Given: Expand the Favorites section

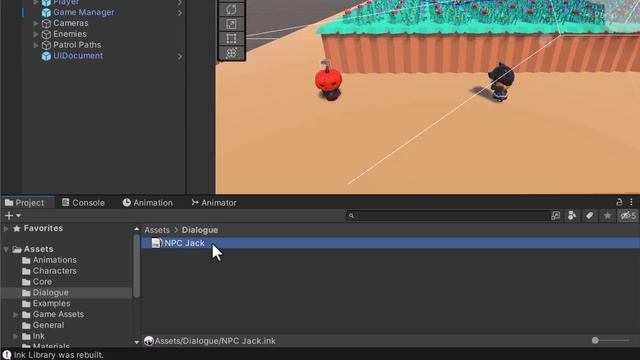Looking at the screenshot, I should pyautogui.click(x=6, y=229).
